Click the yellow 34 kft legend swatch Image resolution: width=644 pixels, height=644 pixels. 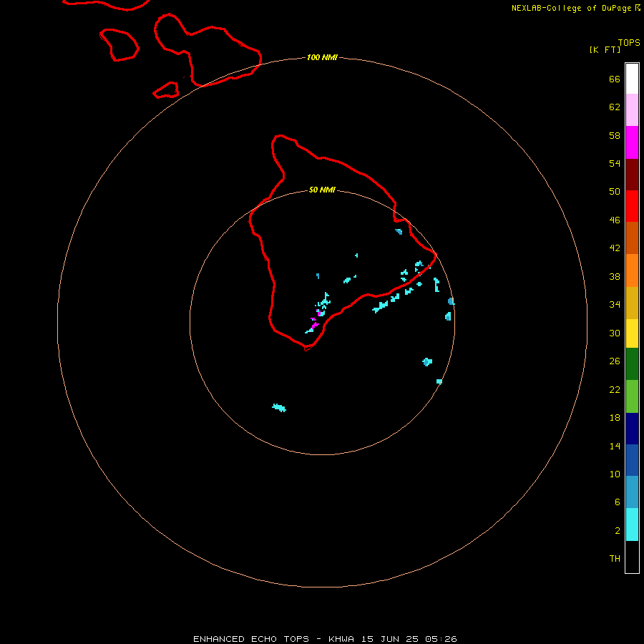click(x=632, y=333)
